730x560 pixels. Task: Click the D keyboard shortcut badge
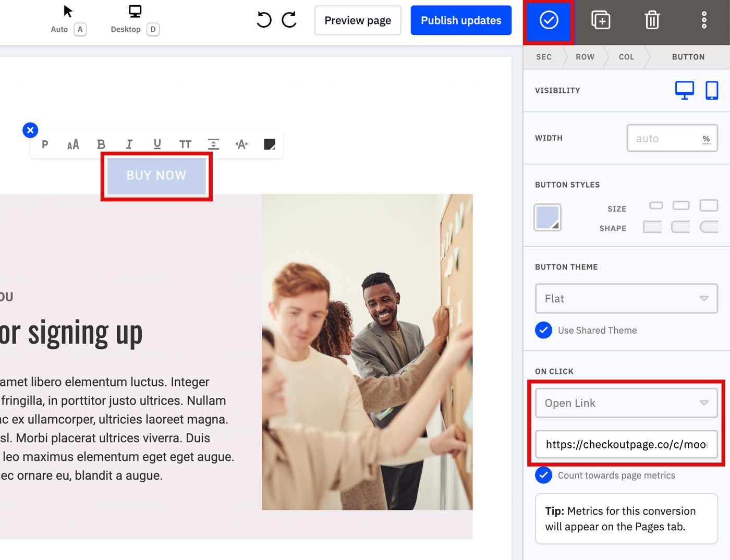pyautogui.click(x=153, y=29)
